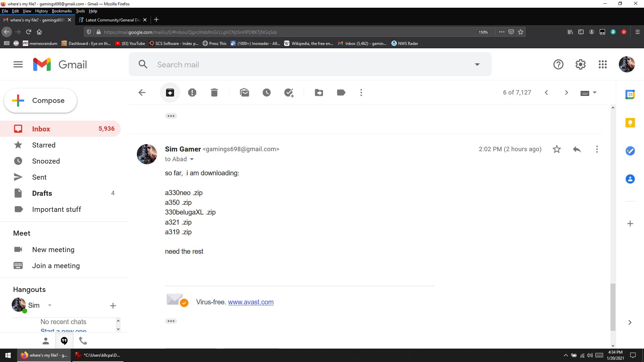The height and width of the screenshot is (362, 644).
Task: Click the Compose button
Action: (41, 101)
